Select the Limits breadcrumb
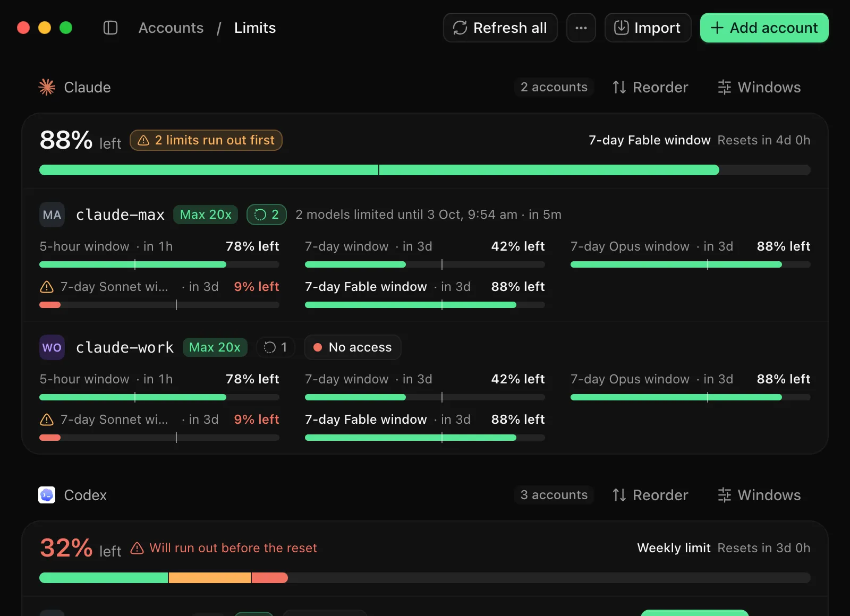 point(255,28)
